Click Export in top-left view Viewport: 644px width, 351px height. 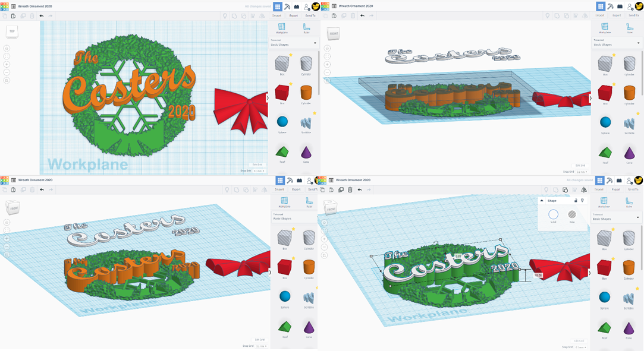click(294, 15)
